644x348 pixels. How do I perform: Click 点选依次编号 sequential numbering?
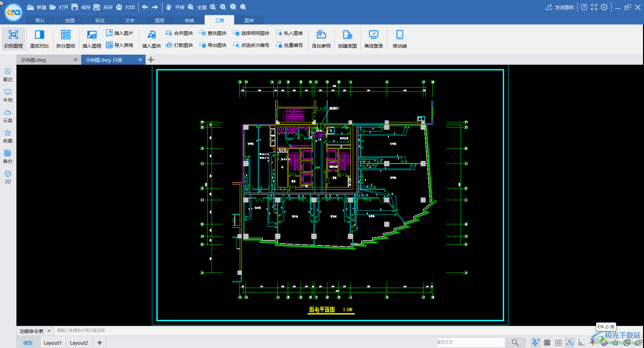click(251, 45)
